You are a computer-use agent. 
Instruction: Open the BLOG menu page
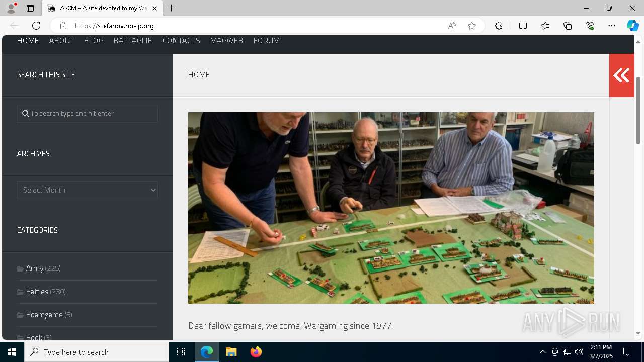coord(94,41)
